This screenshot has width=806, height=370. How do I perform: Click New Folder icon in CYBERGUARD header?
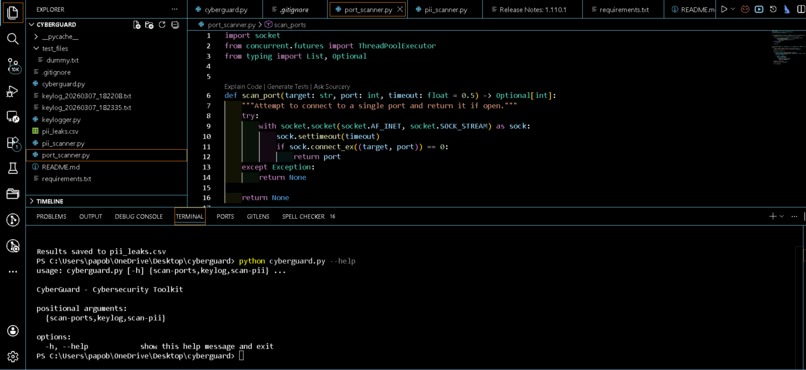[149, 25]
